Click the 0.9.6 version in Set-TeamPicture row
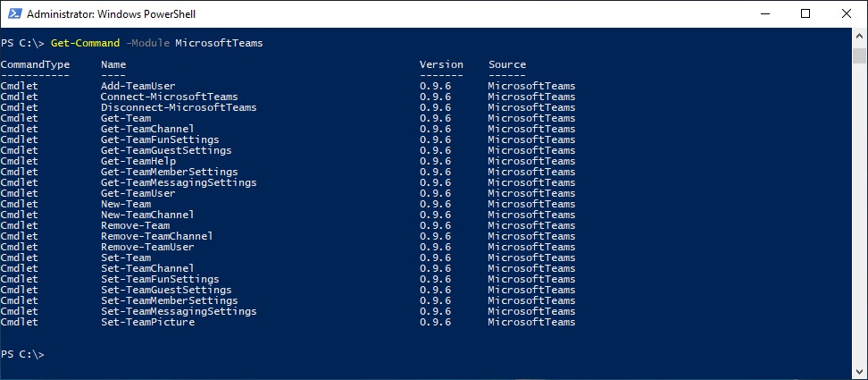 pyautogui.click(x=435, y=323)
